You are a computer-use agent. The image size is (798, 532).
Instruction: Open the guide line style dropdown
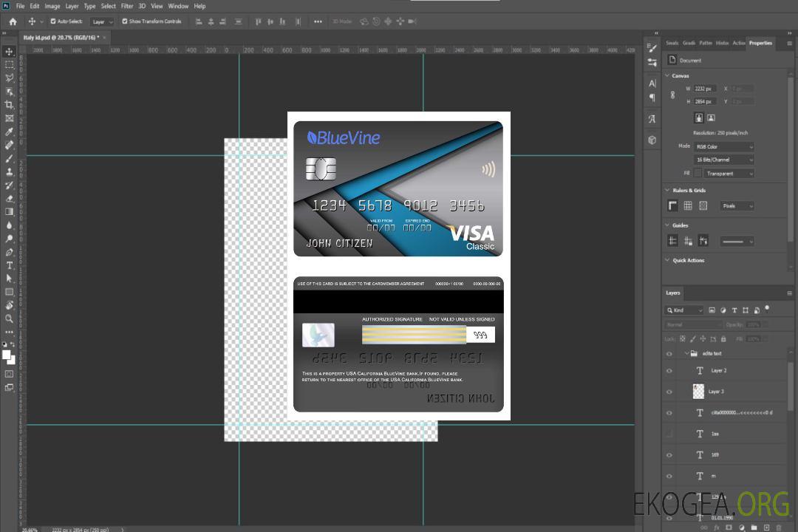[737, 242]
